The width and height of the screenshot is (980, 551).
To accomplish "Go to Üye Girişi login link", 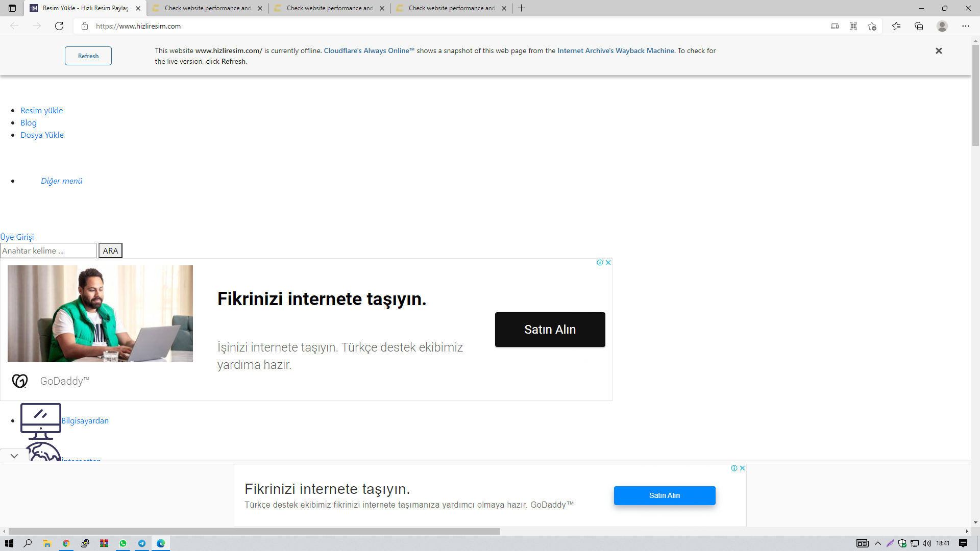I will 17,237.
